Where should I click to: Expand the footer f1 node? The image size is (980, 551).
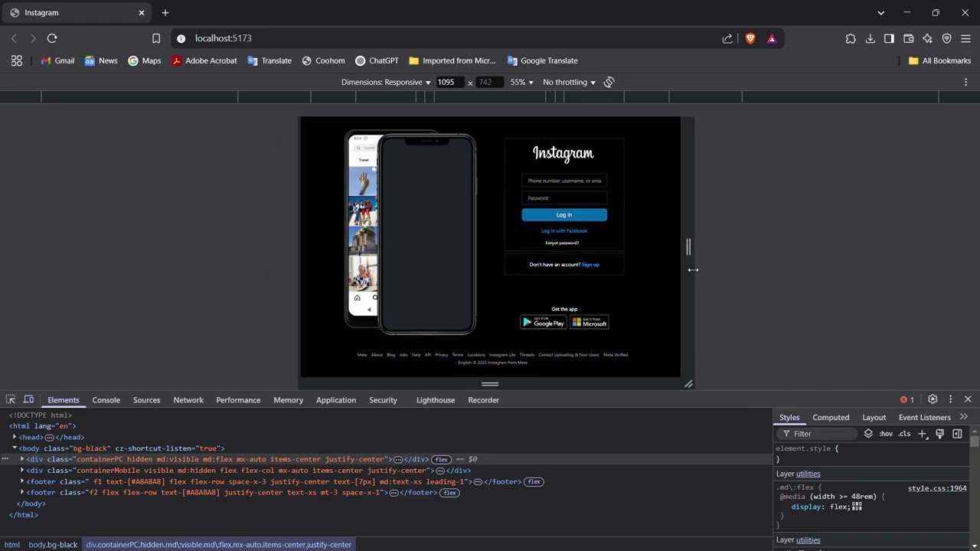pyautogui.click(x=22, y=481)
